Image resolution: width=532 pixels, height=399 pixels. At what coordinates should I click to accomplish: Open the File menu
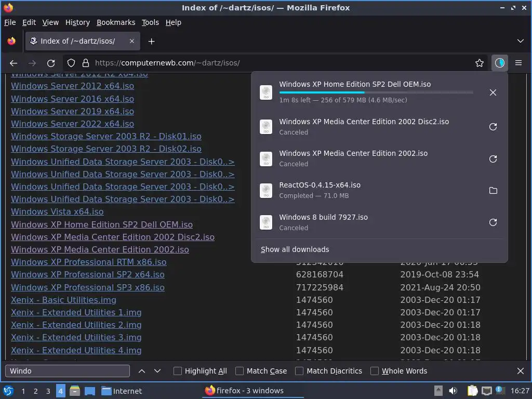pos(10,22)
